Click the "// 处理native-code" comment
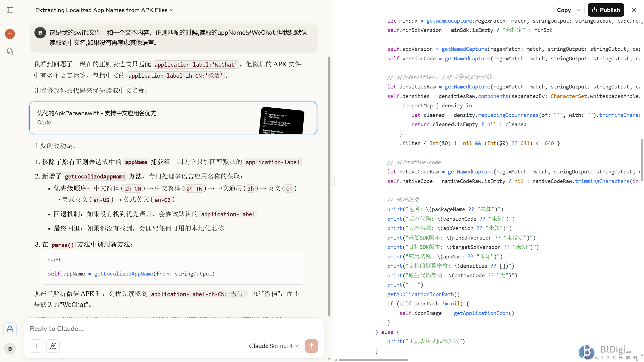 coord(414,162)
